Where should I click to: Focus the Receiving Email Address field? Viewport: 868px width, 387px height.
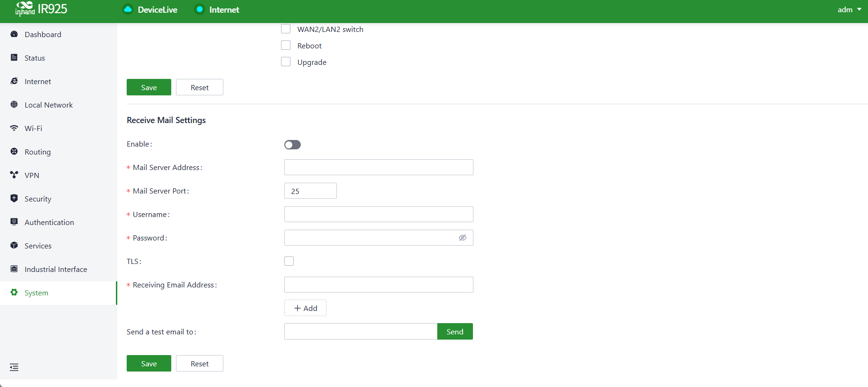(x=379, y=285)
